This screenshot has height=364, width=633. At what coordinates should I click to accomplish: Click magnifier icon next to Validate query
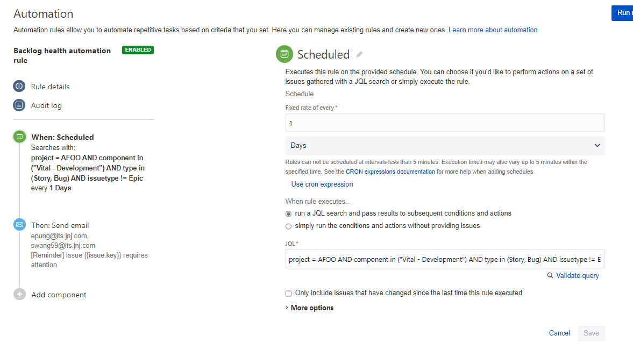point(550,275)
